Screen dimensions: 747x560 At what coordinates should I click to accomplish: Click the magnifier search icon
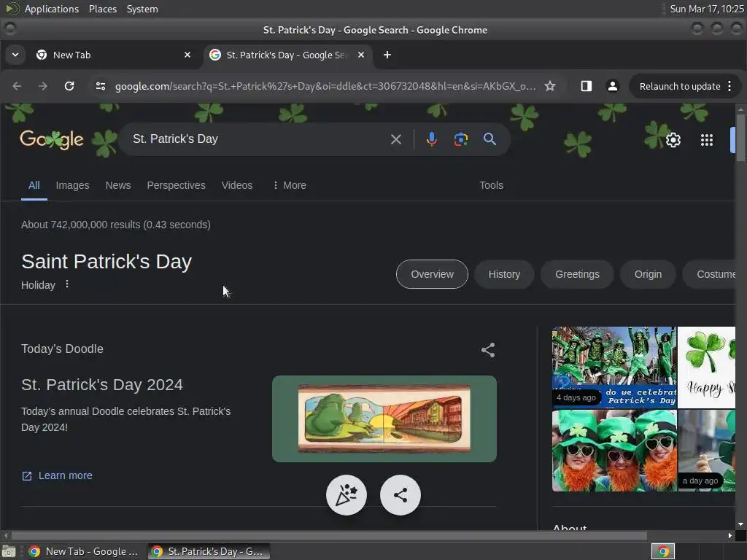click(x=489, y=139)
